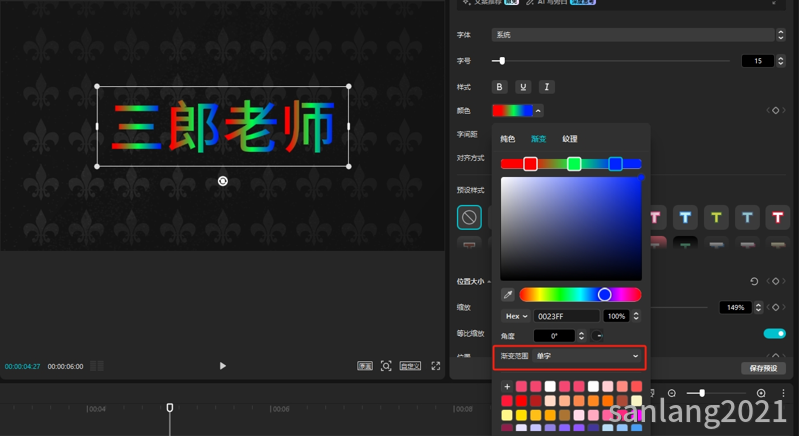Play the video preview

222,366
